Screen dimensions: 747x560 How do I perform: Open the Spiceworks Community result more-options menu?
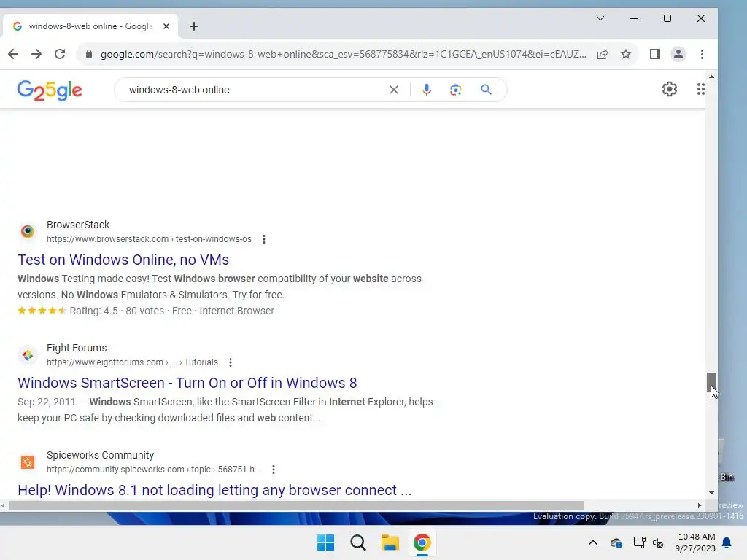pos(274,470)
